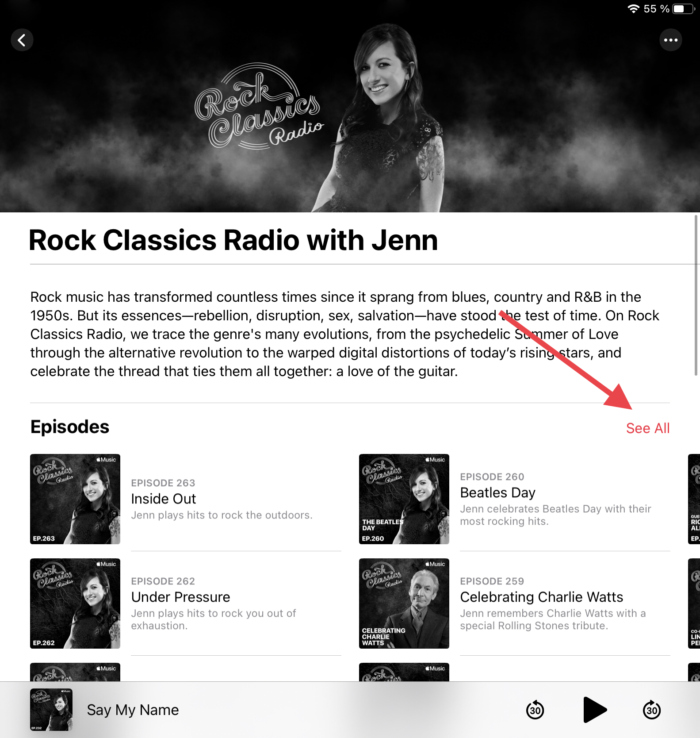Open Episode 263 Inside Out
The image size is (700, 738).
[x=236, y=499]
